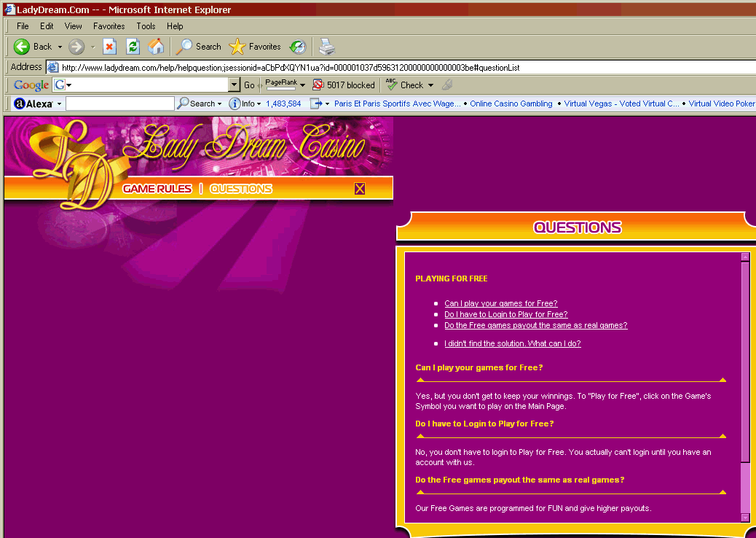
Task: Open the 'Virtual Video Poker' Alexa link
Action: [x=722, y=104]
